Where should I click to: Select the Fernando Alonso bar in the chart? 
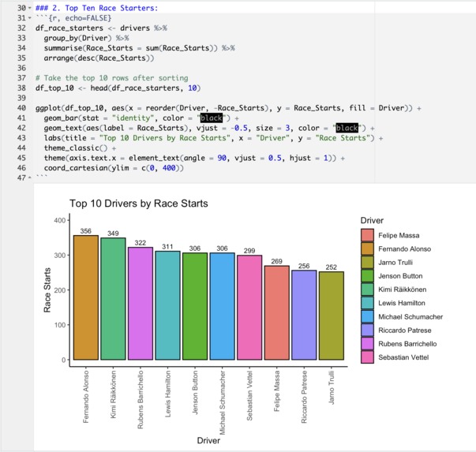click(86, 297)
